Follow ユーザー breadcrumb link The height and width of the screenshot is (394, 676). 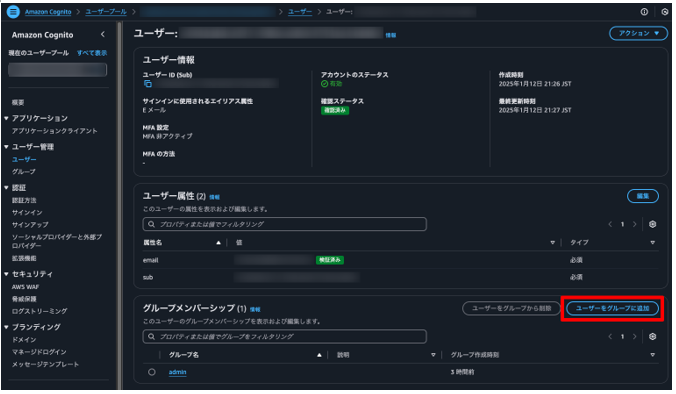(x=300, y=12)
